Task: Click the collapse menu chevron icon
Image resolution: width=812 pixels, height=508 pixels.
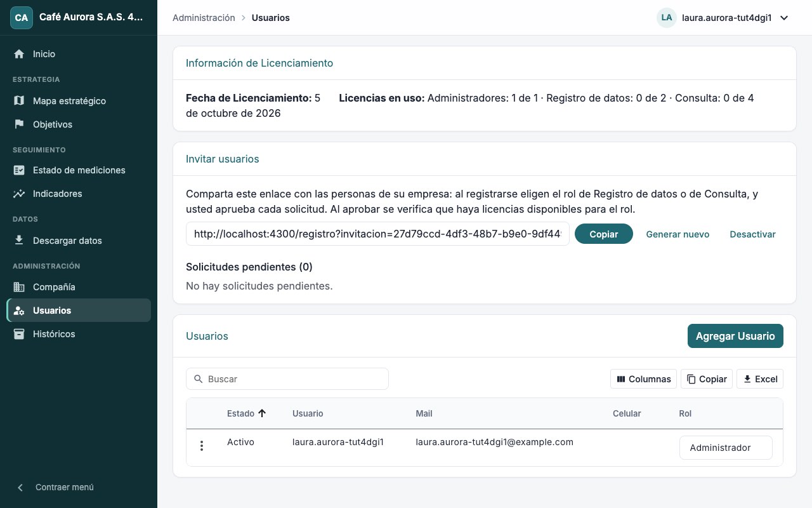Action: tap(20, 488)
